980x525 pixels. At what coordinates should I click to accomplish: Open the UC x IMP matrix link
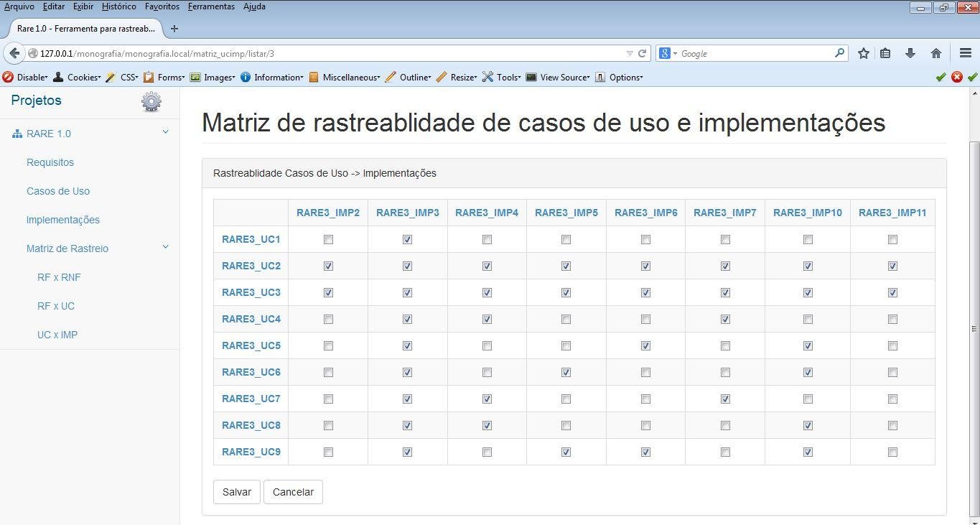tap(57, 335)
